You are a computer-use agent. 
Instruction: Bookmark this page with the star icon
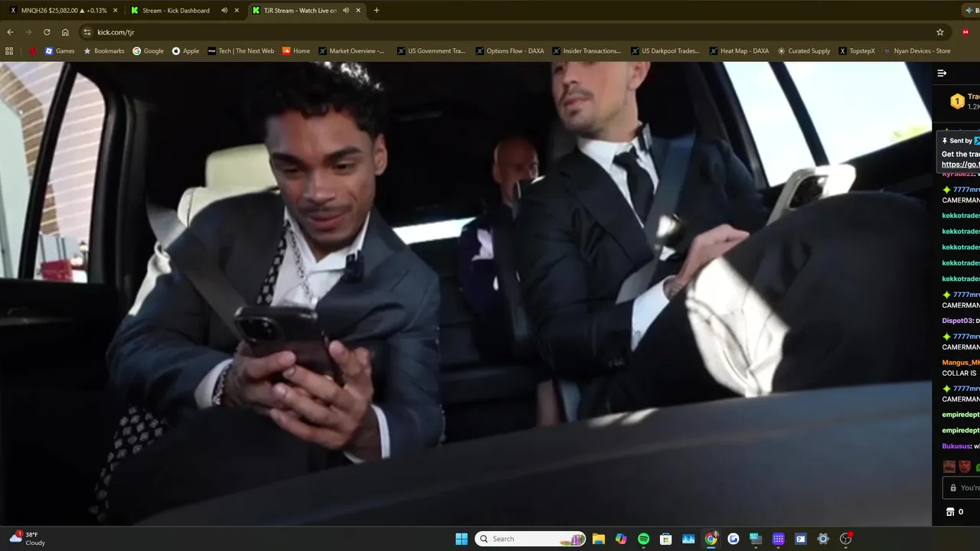(x=940, y=32)
